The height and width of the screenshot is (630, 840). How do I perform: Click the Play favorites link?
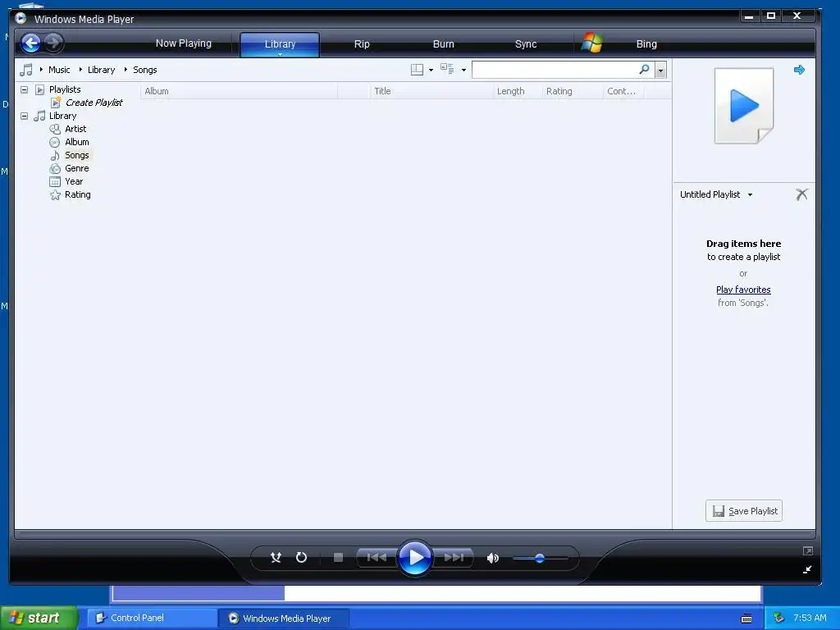pos(743,290)
